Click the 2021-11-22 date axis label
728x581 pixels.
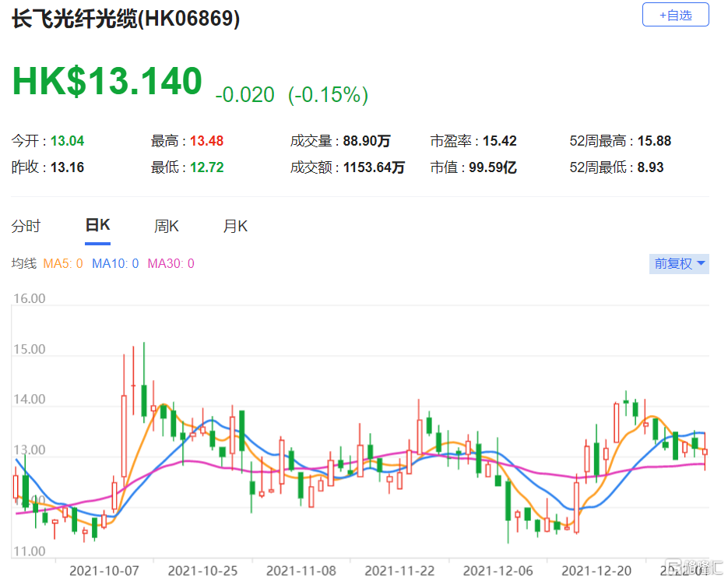399,571
